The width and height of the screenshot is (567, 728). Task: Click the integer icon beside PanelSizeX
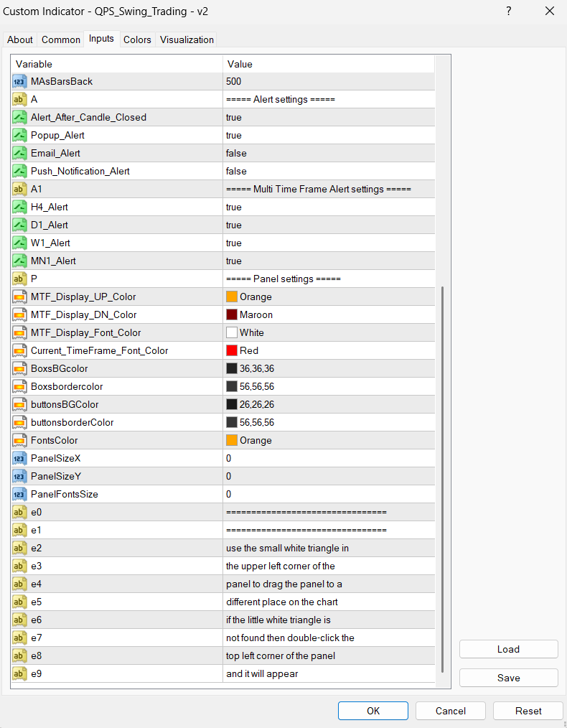(x=19, y=458)
